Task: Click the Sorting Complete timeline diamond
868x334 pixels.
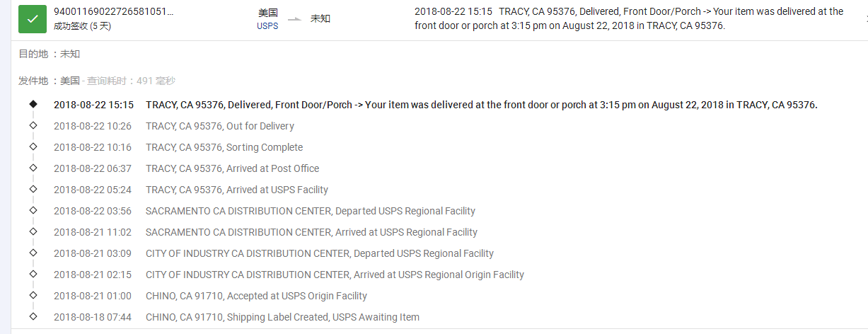Action: click(x=33, y=147)
